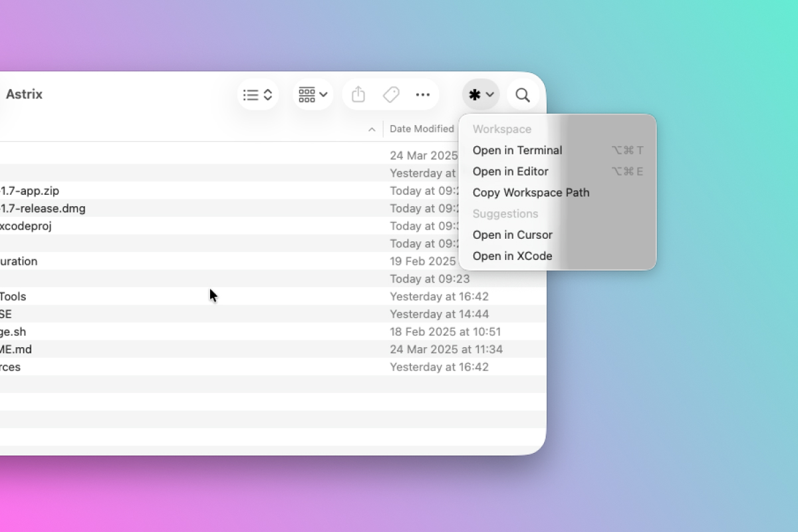The height and width of the screenshot is (532, 798).
Task: Sort by Date Modified column header
Action: point(422,129)
